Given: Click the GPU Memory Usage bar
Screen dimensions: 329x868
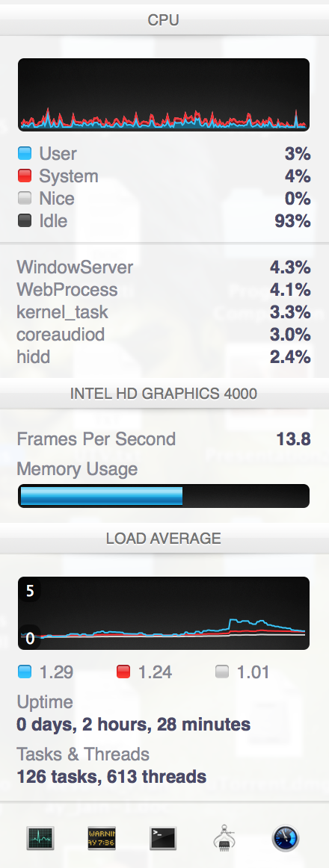Looking at the screenshot, I should point(164,496).
